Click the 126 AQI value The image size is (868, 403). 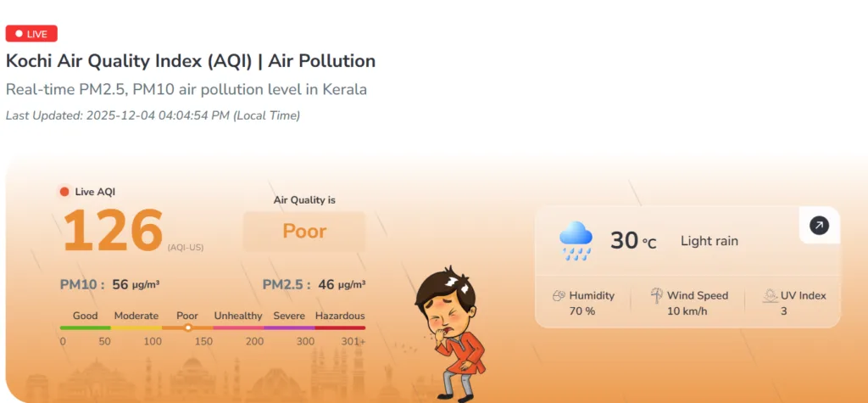[x=113, y=230]
